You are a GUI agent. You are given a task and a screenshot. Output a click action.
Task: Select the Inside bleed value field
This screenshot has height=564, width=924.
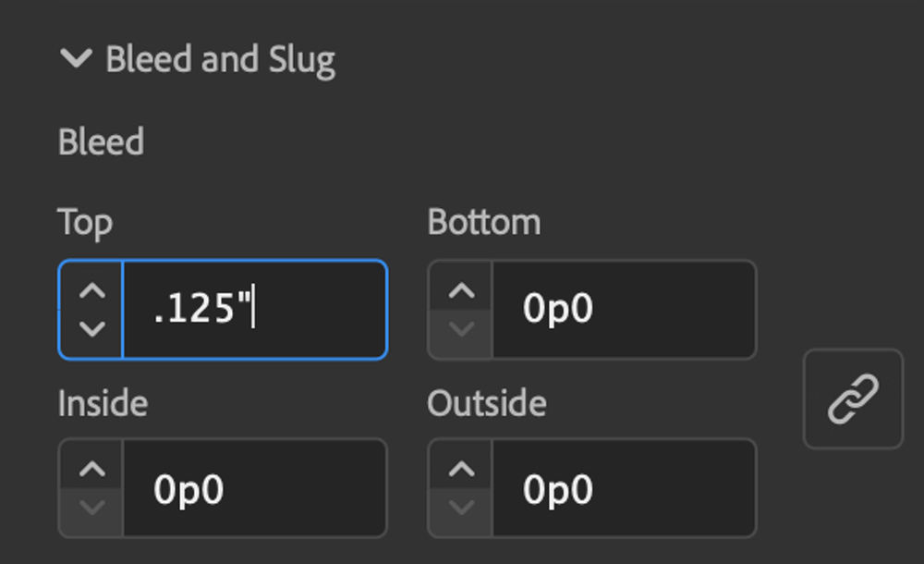coord(255,488)
